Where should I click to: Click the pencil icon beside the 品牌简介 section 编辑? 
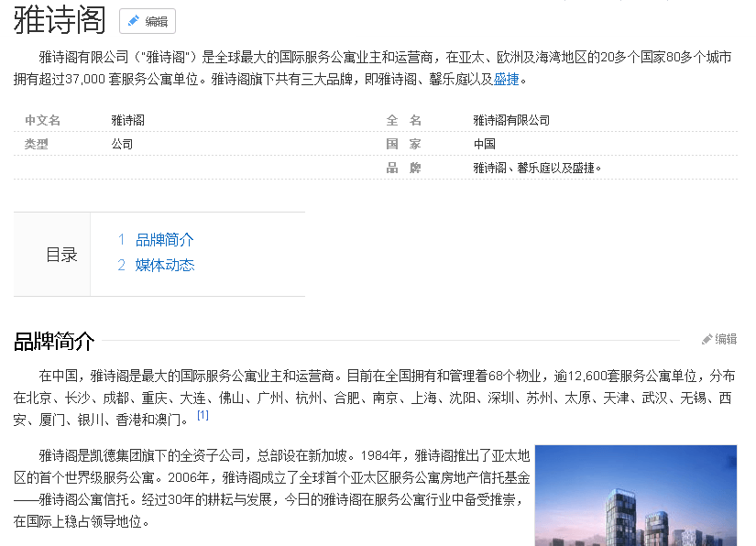707,339
